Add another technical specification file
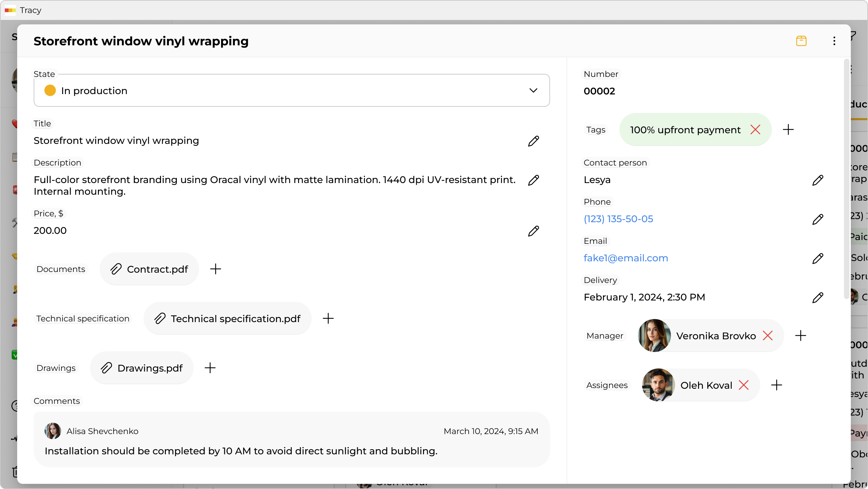Screen dimensions: 868x489 click(x=328, y=318)
